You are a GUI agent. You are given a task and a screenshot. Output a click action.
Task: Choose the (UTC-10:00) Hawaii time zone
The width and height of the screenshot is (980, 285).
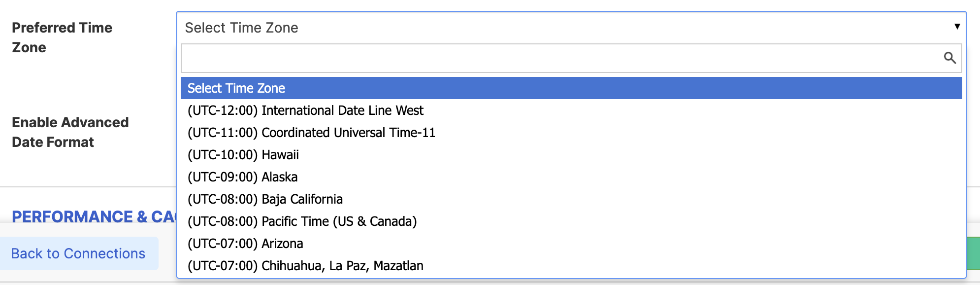click(242, 155)
